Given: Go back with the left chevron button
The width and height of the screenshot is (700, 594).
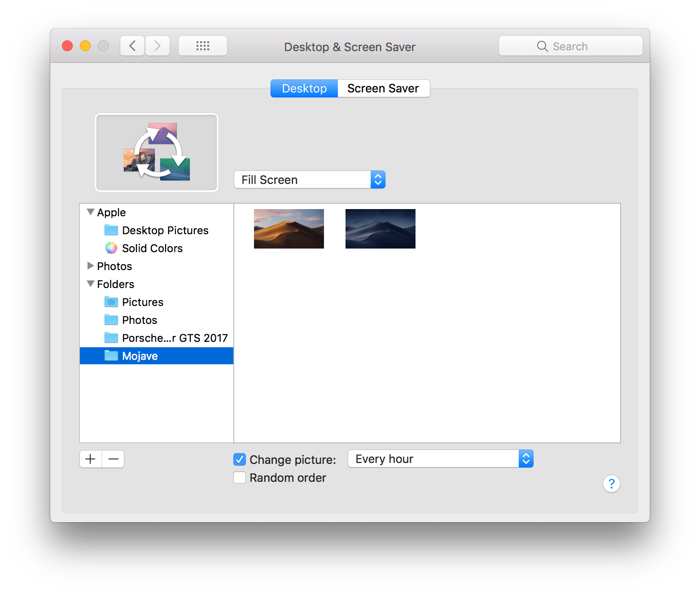Looking at the screenshot, I should pos(132,46).
